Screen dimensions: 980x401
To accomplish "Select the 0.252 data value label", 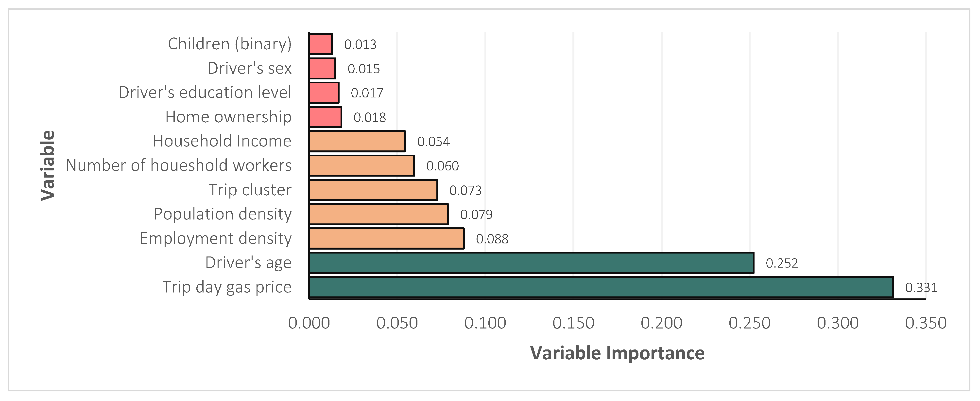I will (x=781, y=263).
